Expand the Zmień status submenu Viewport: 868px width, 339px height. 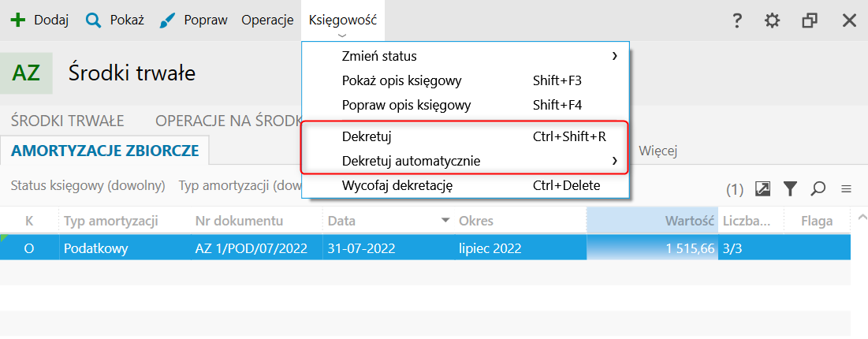tap(614, 56)
